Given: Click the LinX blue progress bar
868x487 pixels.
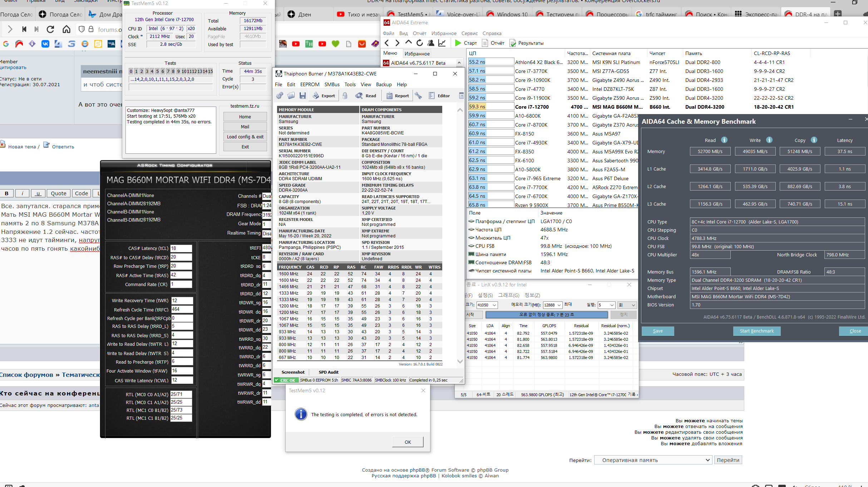Looking at the screenshot, I should (546, 315).
